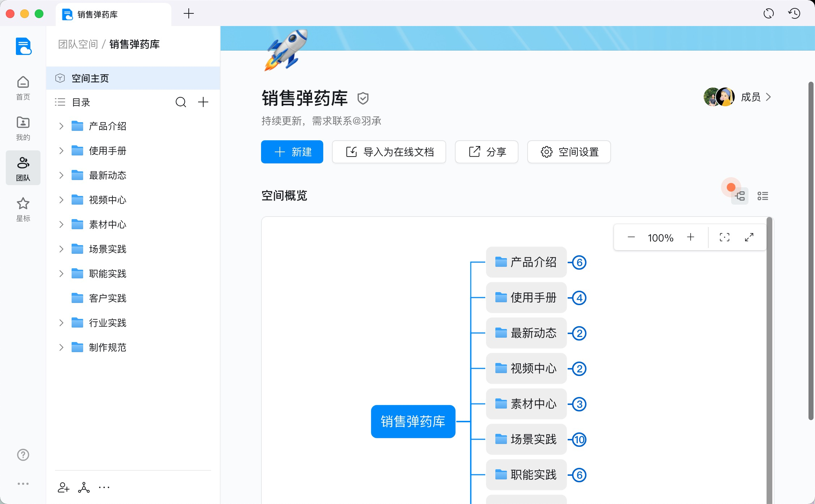Click the sync icon in the title bar
This screenshot has width=815, height=504.
click(769, 13)
